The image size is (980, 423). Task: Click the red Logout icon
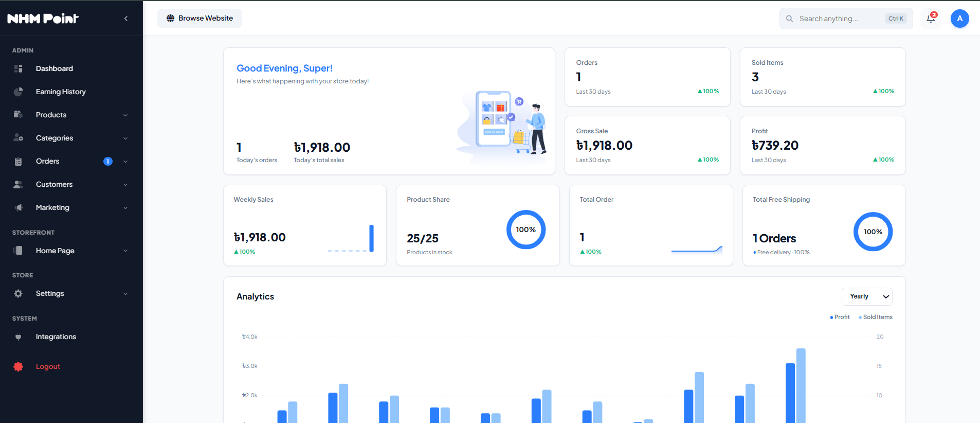pos(19,366)
